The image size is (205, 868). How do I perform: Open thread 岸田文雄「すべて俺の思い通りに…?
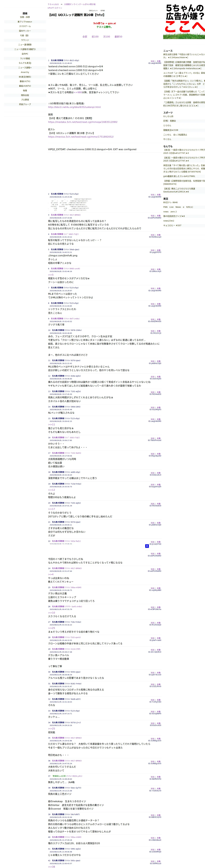coord(184,169)
